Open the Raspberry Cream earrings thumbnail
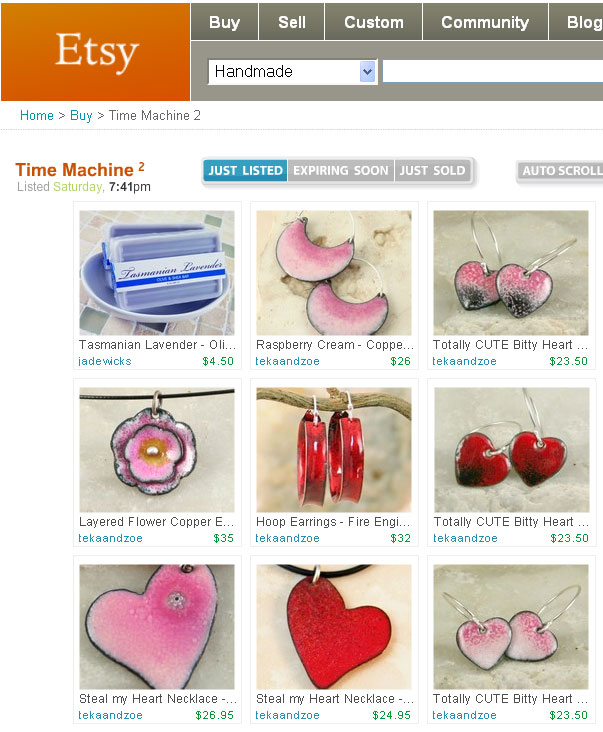The width and height of the screenshot is (603, 732). pyautogui.click(x=334, y=273)
